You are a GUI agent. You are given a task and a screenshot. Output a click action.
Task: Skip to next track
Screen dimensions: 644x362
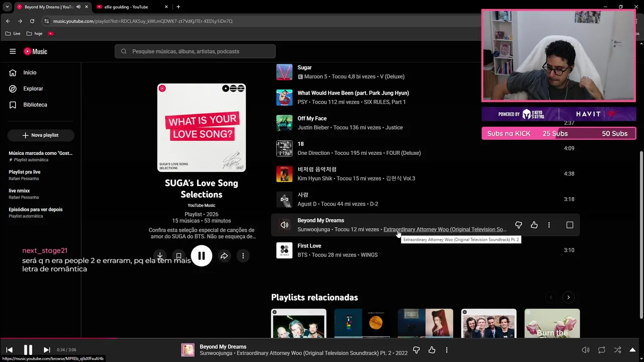(x=47, y=350)
